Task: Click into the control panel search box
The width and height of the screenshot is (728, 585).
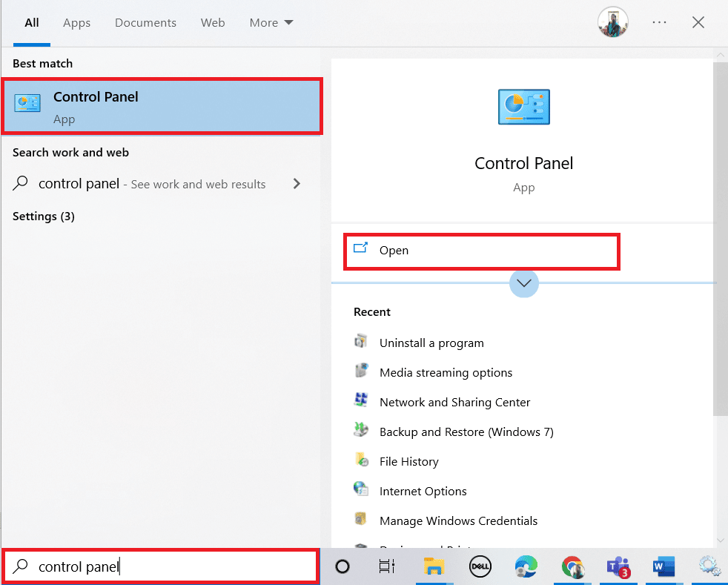Action: click(x=162, y=566)
